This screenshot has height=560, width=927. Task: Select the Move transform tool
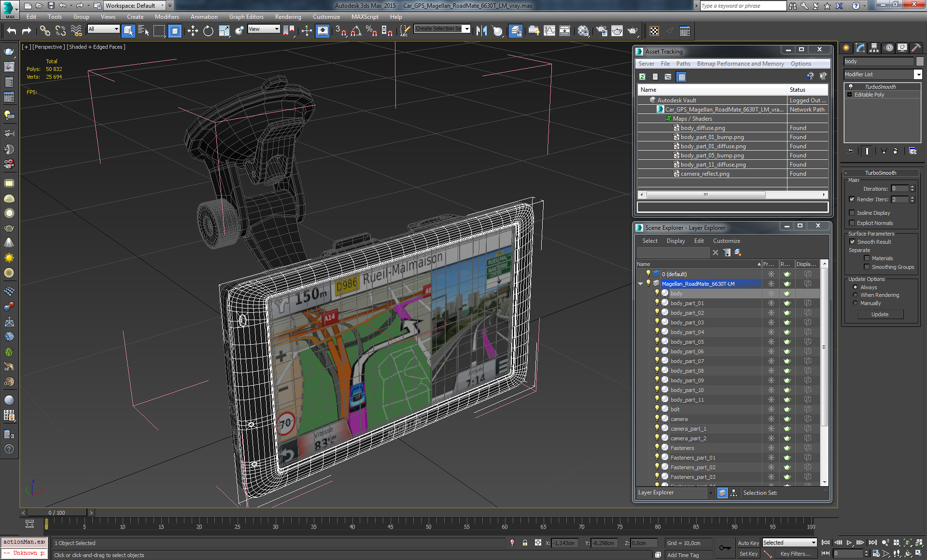tap(193, 31)
